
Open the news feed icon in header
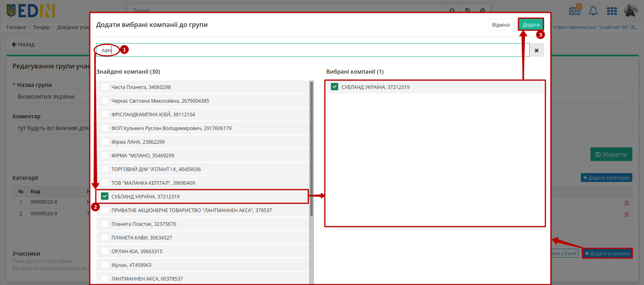[x=575, y=11]
